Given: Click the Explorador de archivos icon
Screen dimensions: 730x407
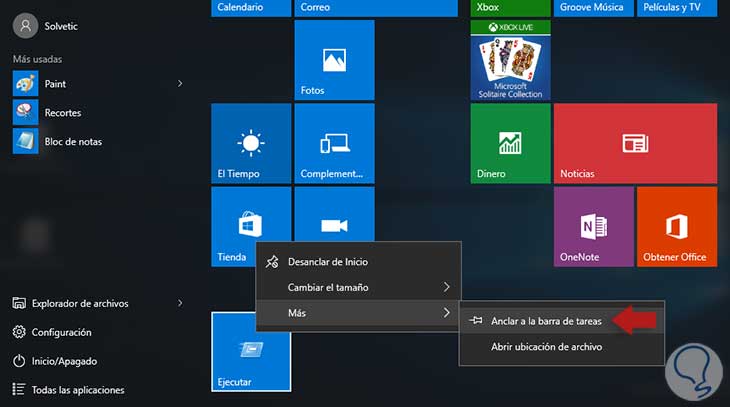Looking at the screenshot, I should 19,303.
